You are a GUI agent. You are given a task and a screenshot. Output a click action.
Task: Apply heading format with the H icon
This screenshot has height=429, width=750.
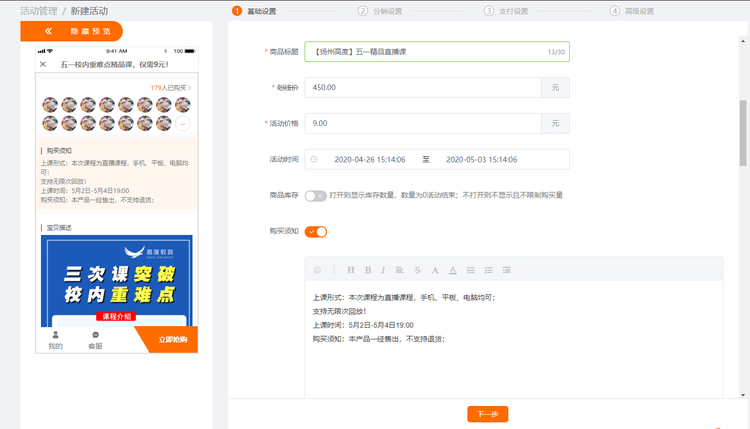point(351,270)
